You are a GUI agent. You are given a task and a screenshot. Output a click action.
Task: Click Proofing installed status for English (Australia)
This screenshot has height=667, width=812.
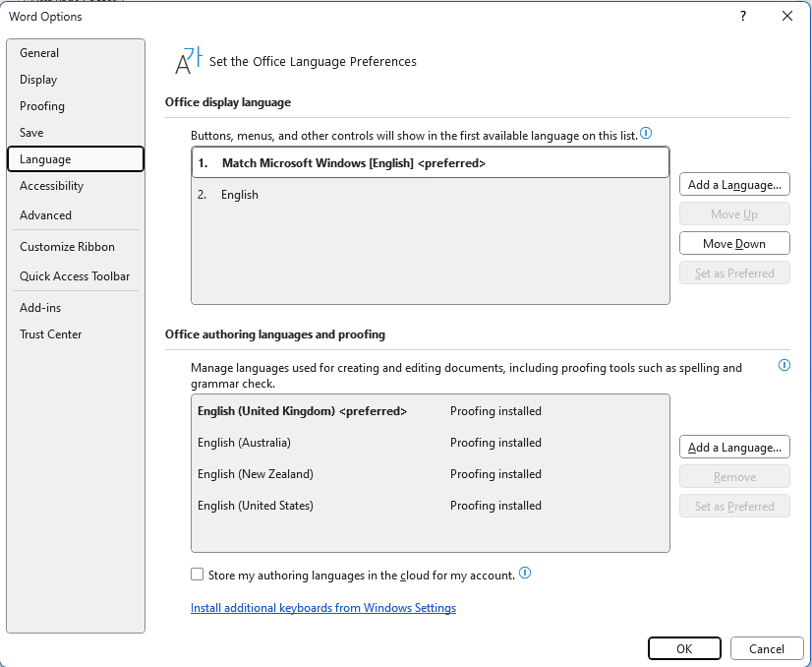pyautogui.click(x=495, y=443)
